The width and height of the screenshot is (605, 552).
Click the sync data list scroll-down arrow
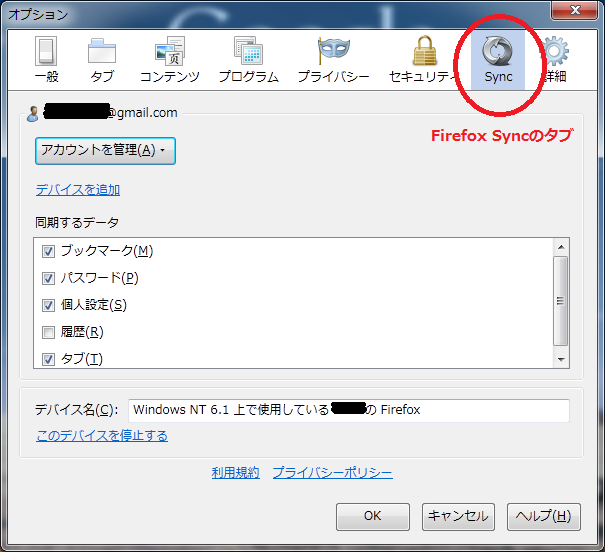(561, 360)
